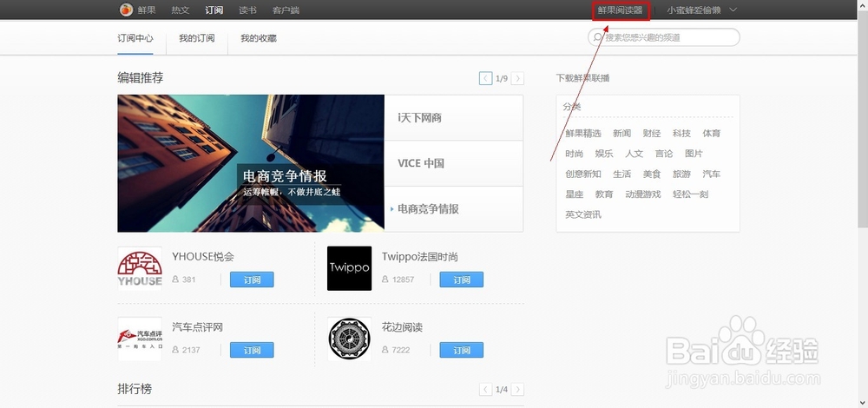Open 花边阅读 circular logo thumbnail
868x408 pixels.
tap(349, 339)
